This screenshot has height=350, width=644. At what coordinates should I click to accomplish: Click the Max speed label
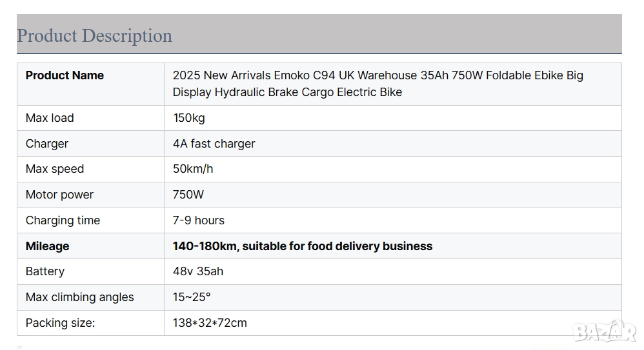pos(55,169)
